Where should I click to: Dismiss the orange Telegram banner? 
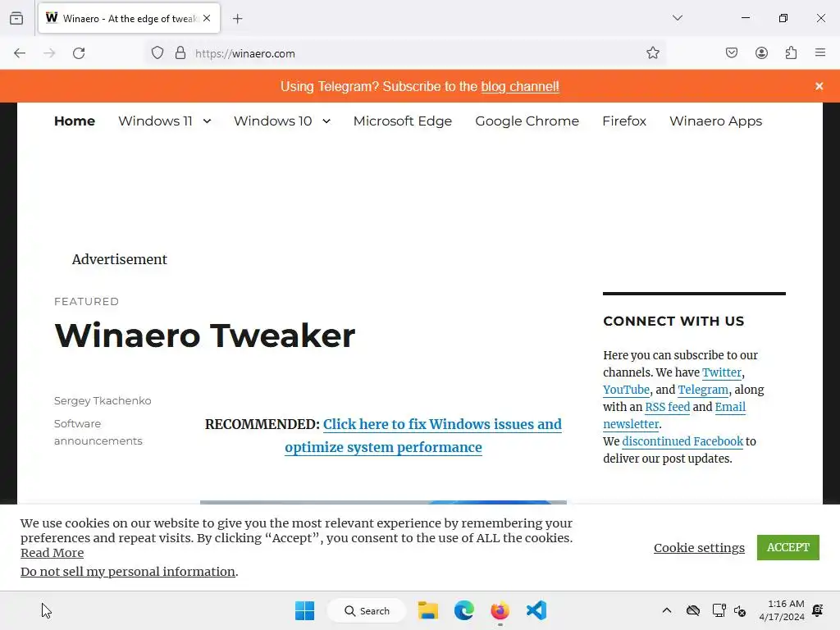coord(819,86)
